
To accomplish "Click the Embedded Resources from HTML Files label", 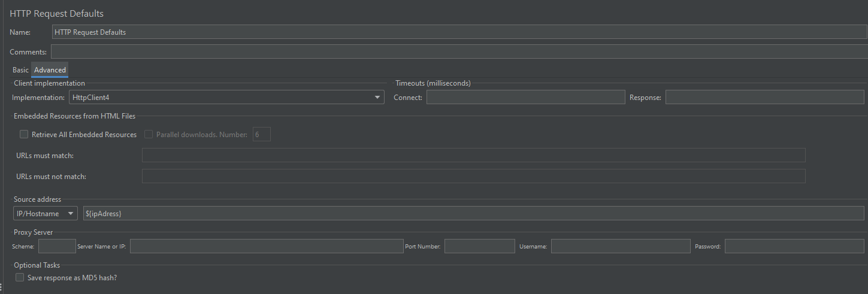I will click(74, 116).
